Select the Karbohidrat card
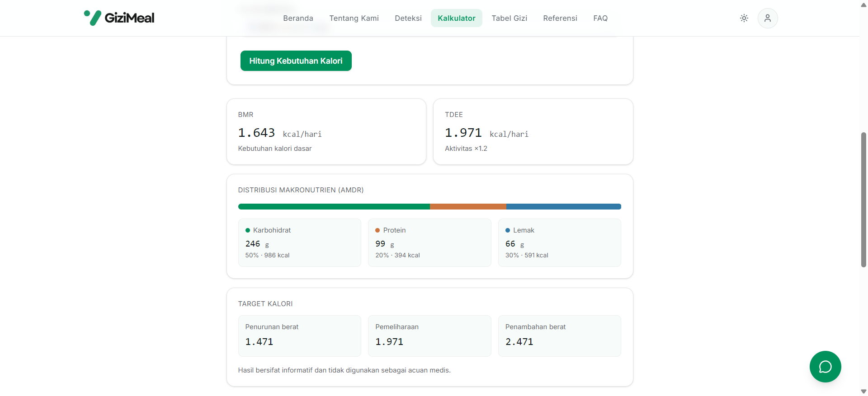The height and width of the screenshot is (396, 868). [300, 242]
